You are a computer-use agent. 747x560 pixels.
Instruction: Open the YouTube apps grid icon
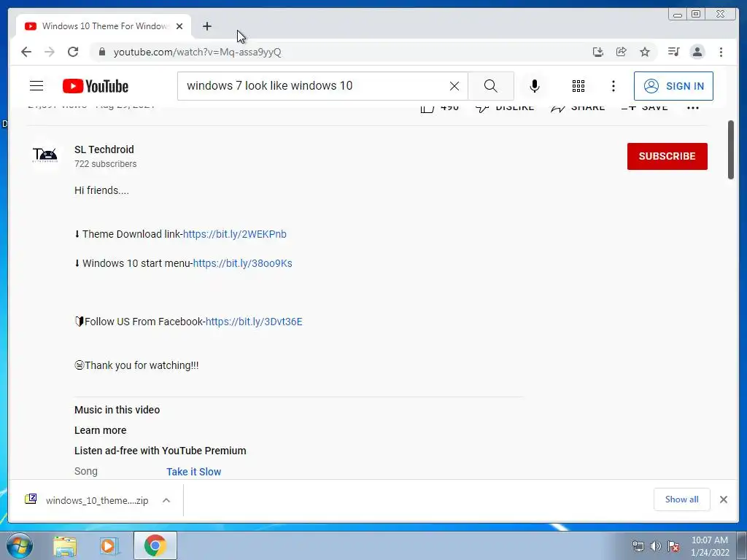point(578,86)
